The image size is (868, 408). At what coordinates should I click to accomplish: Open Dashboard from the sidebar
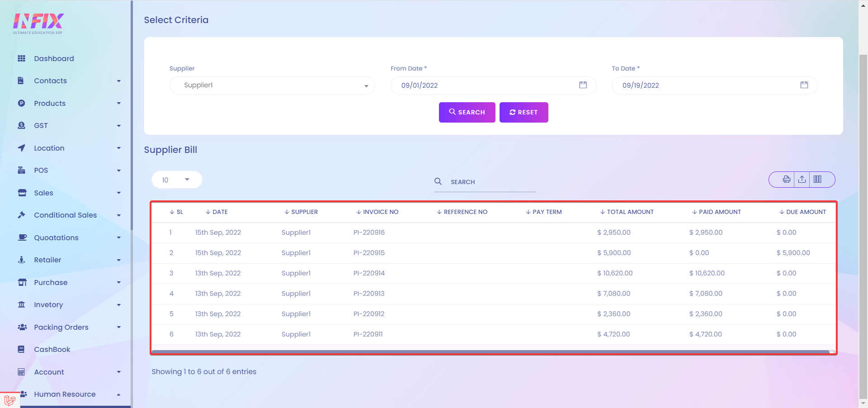[x=54, y=58]
